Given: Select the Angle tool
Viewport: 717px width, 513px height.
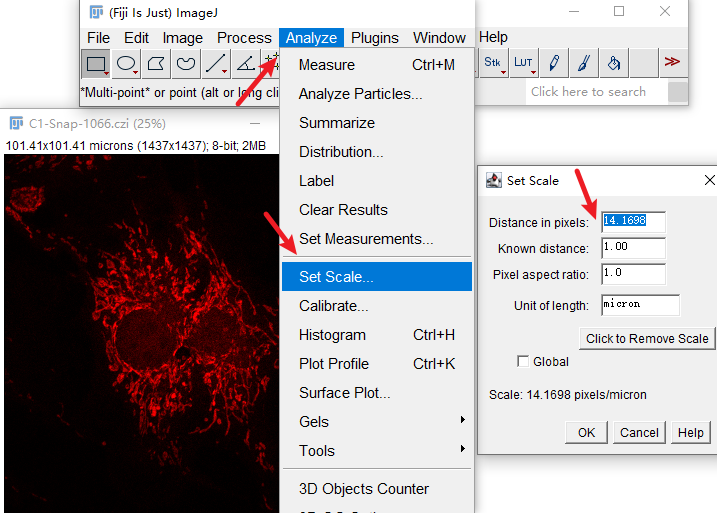Looking at the screenshot, I should click(246, 64).
